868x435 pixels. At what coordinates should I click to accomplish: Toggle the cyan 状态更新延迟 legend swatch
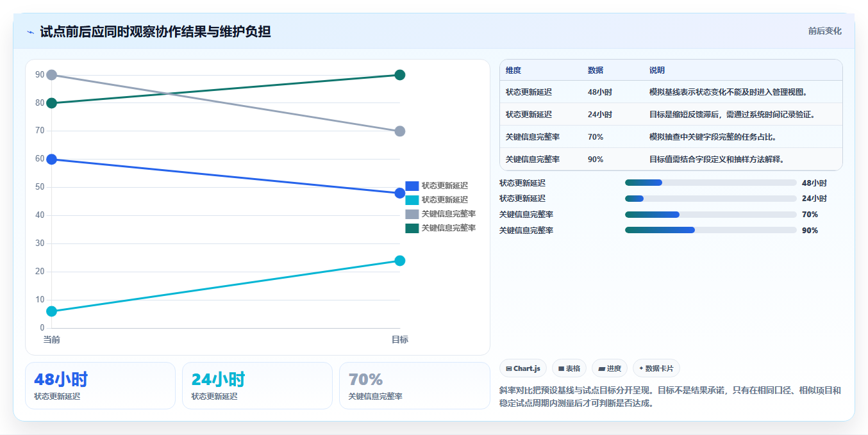412,200
